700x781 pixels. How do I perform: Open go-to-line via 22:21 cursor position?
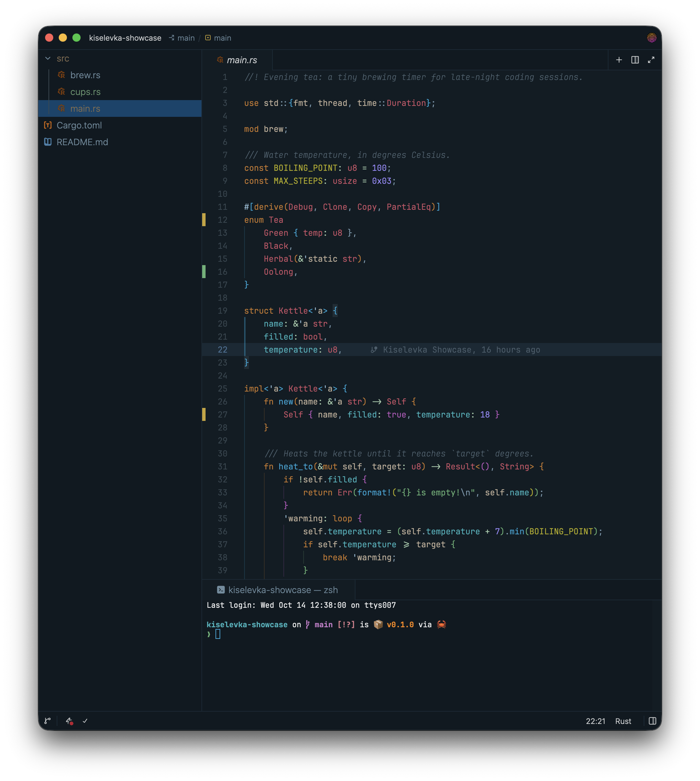pyautogui.click(x=596, y=721)
